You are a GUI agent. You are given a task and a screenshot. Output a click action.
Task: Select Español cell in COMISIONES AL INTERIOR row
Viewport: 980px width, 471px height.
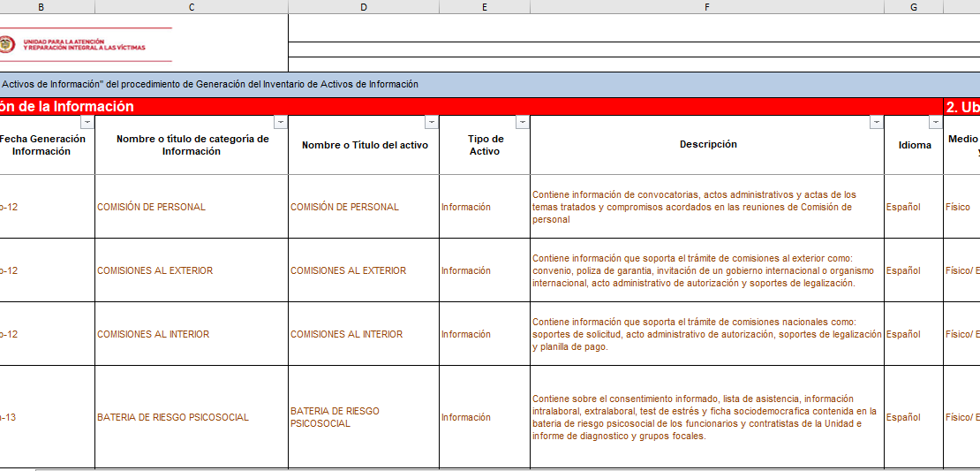coord(914,334)
